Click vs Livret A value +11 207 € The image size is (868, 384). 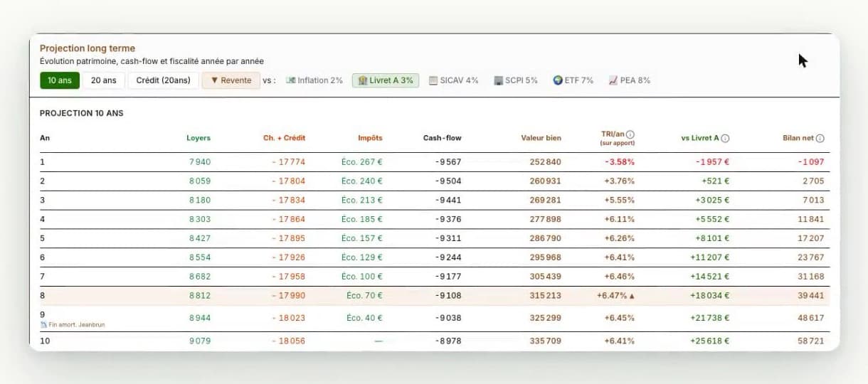[710, 258]
